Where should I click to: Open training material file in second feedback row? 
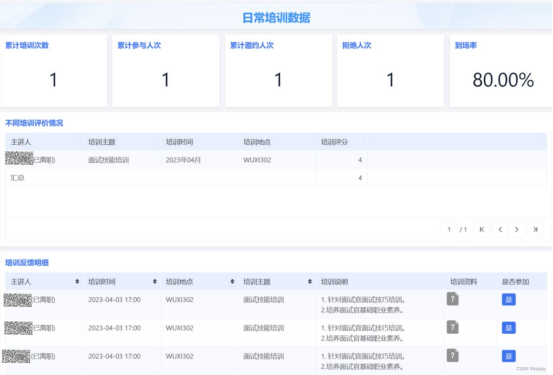click(452, 327)
